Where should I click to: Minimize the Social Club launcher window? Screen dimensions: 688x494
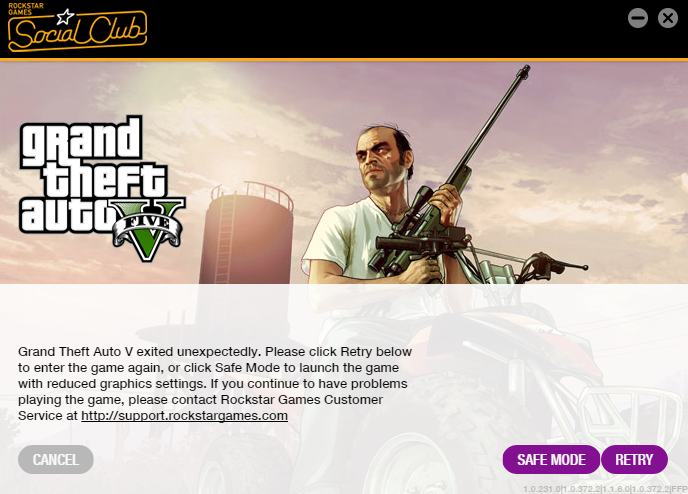coord(638,18)
